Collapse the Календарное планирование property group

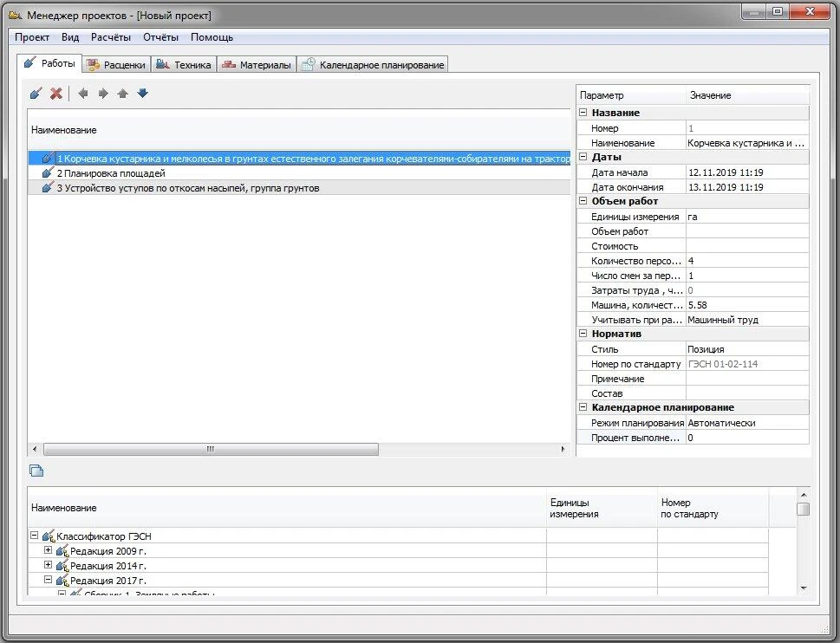pyautogui.click(x=583, y=407)
